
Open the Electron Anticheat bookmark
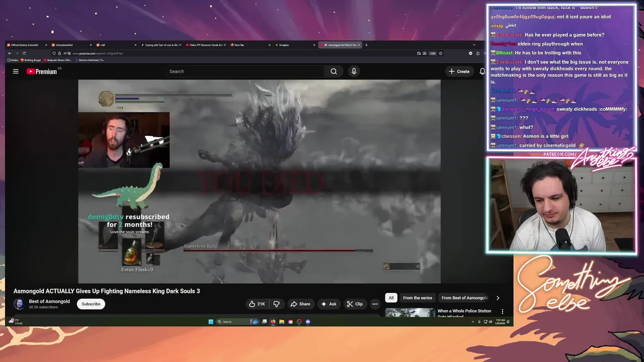[x=90, y=60]
